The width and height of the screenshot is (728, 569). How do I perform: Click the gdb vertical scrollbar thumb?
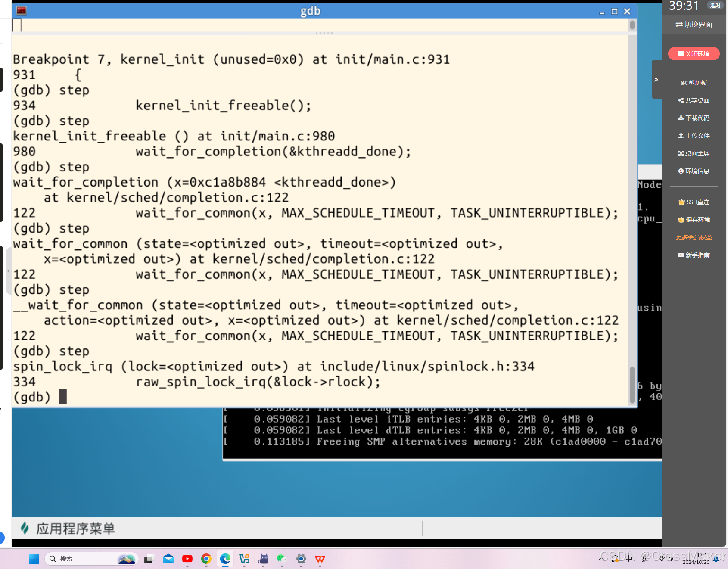632,384
